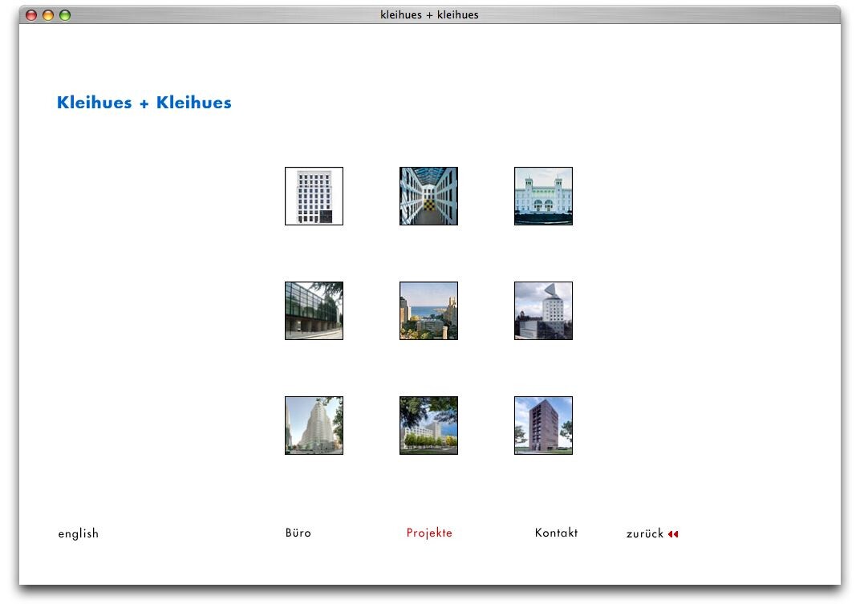Open the tree-lined building complex thumbnail
This screenshot has width=868, height=604.
(x=428, y=425)
